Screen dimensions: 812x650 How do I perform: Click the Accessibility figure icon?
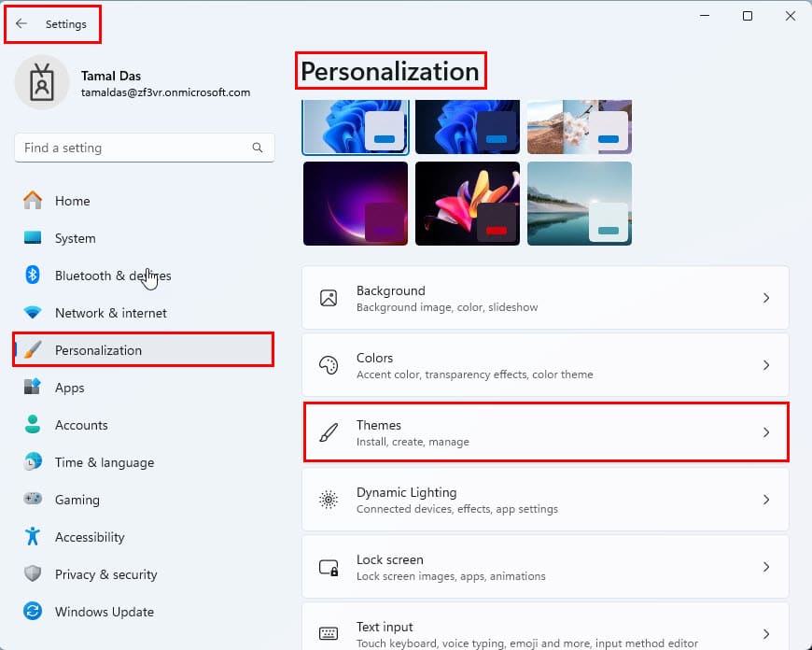pos(33,536)
